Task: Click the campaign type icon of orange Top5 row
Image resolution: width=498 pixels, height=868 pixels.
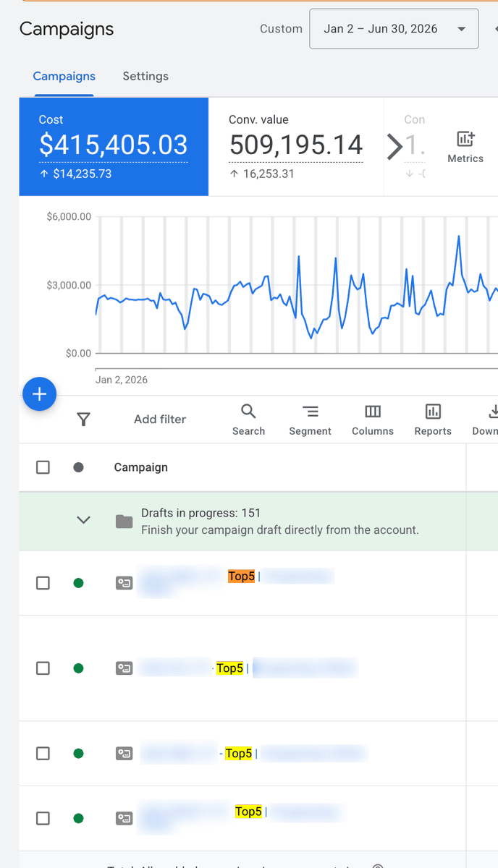Action: (x=124, y=583)
